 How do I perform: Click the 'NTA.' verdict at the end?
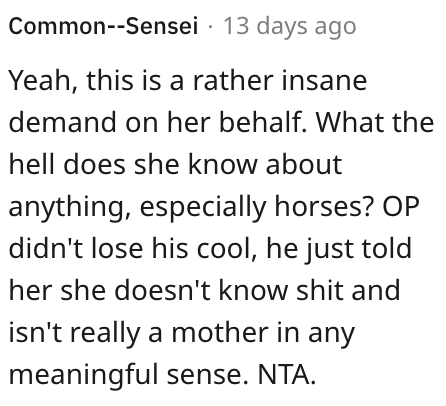point(286,374)
